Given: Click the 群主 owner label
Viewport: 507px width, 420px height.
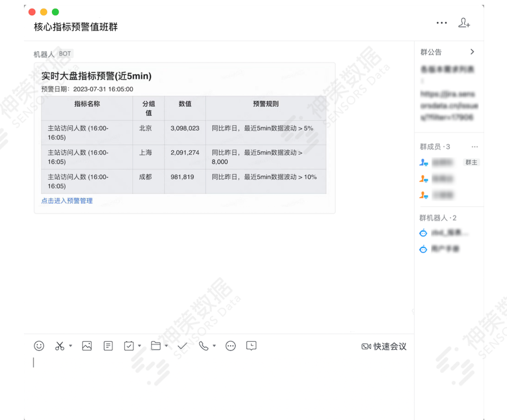Looking at the screenshot, I should [x=471, y=162].
